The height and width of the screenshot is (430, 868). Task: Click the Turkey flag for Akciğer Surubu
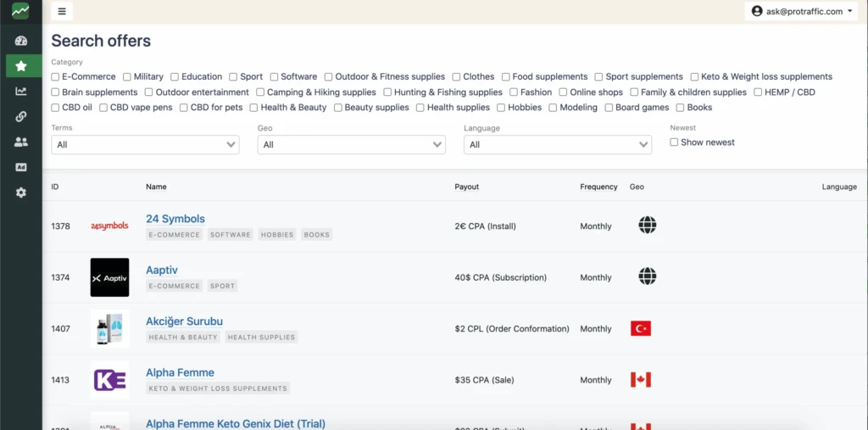point(641,328)
